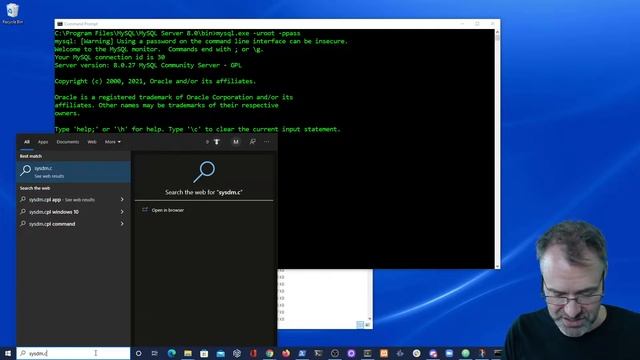Open the M account avatar in search

236,142
